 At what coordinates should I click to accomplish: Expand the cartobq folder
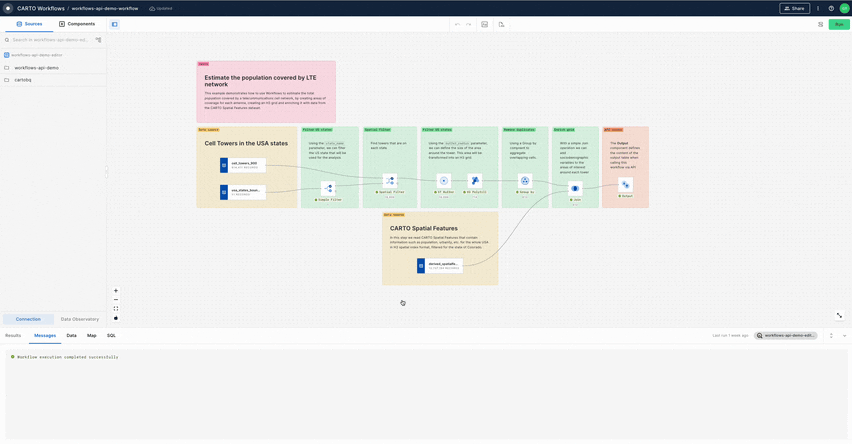(23, 80)
